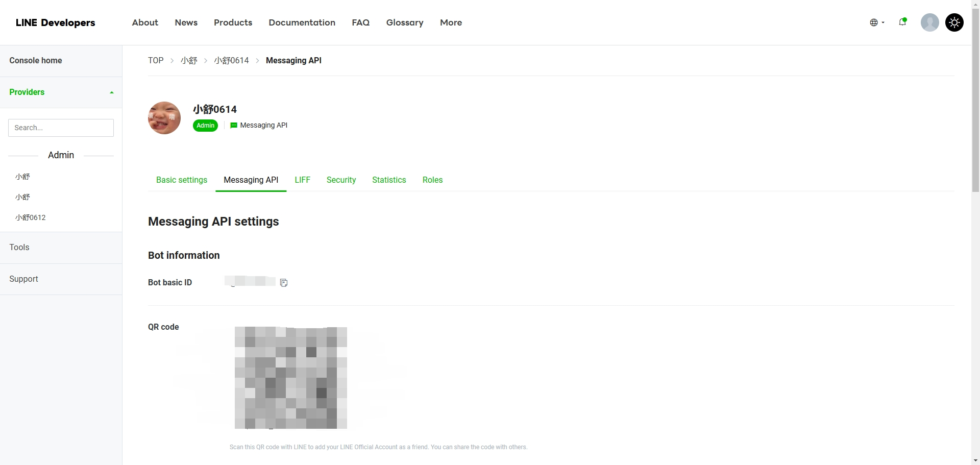Screen dimensions: 980x465
Task: Focus the provider Search field
Action: click(x=61, y=128)
